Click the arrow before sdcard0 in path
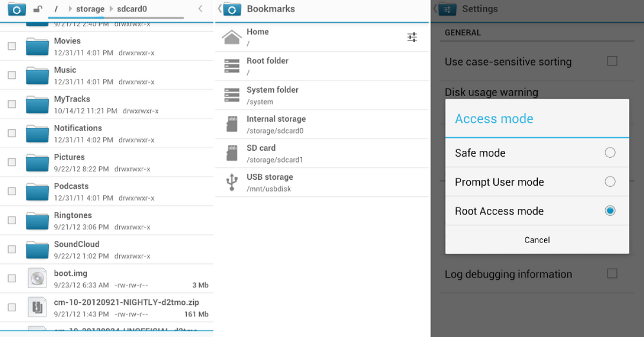The height and width of the screenshot is (337, 644). coord(111,9)
